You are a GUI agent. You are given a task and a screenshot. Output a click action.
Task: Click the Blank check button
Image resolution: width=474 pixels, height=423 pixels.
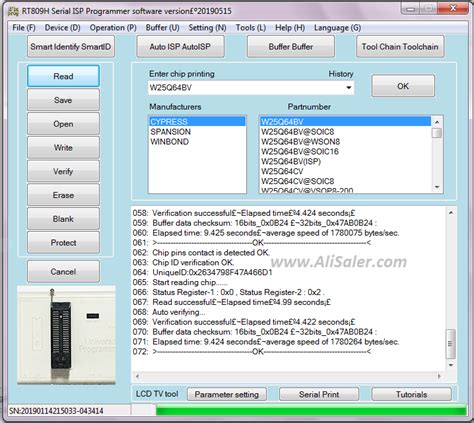tap(63, 219)
